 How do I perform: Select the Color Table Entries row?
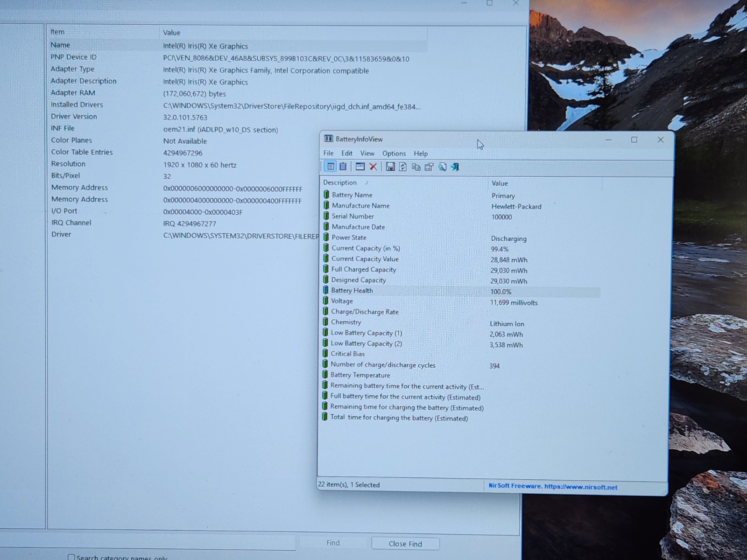pyautogui.click(x=185, y=153)
